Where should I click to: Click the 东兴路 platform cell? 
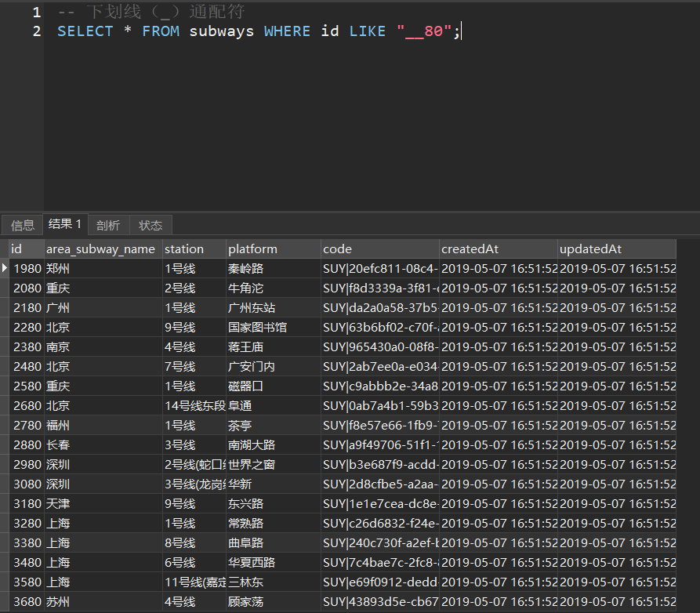(274, 504)
